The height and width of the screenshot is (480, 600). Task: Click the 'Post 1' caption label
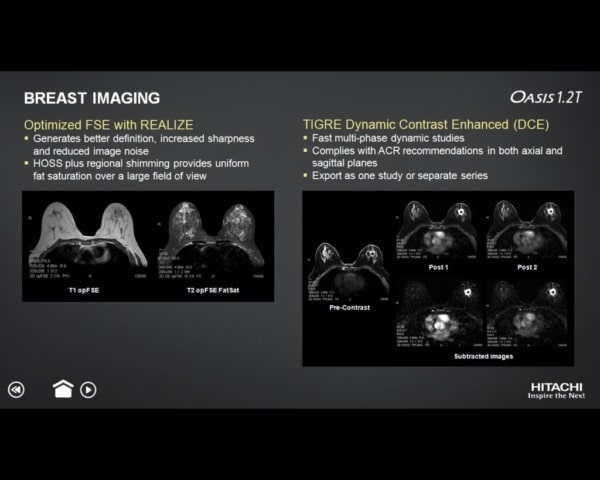point(438,267)
